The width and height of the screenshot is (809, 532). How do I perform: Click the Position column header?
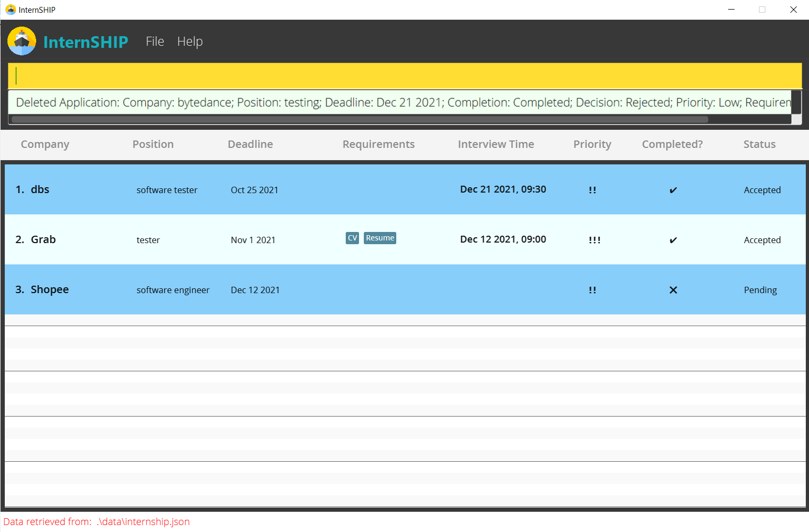(x=153, y=144)
